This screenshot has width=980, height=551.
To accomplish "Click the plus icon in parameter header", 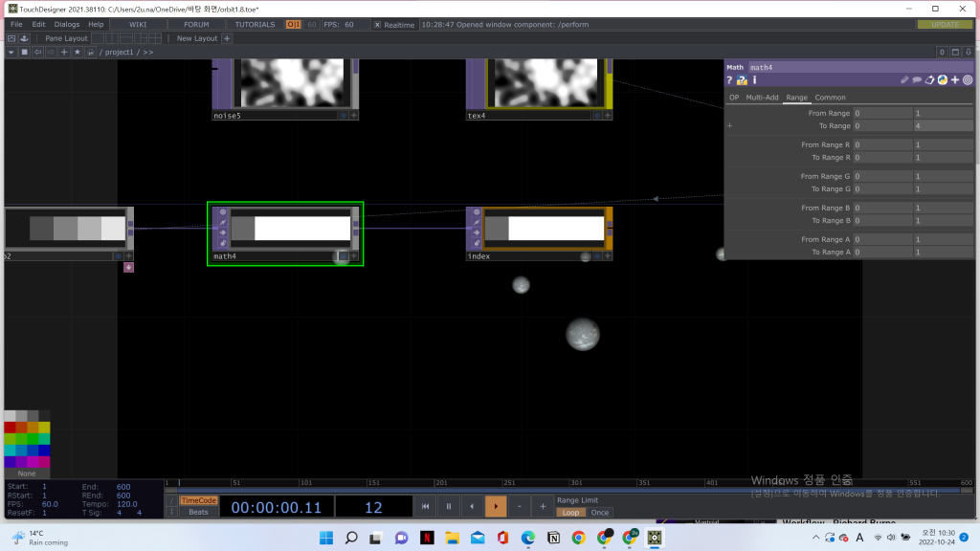I will (955, 80).
